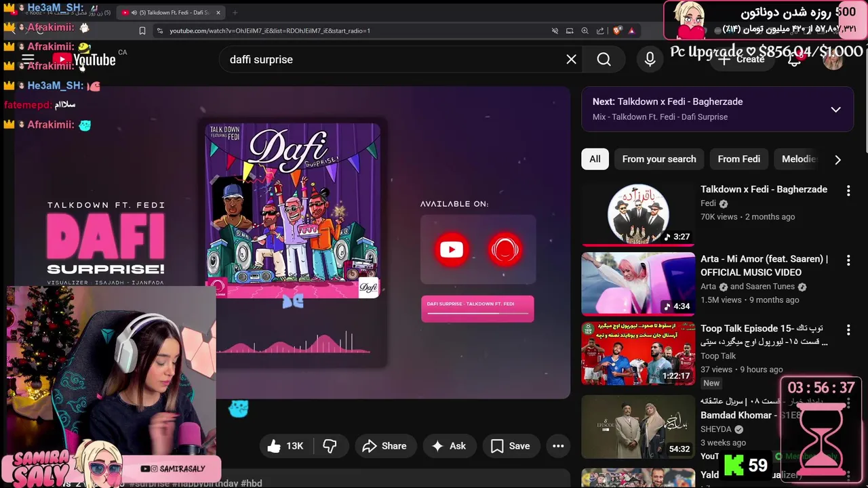Switch to the Talkdown Ft. Fedi browser tab
Viewport: 868px width, 488px height.
(172, 12)
